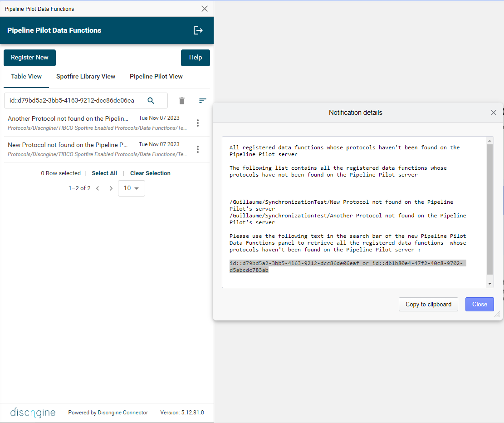Click the discngine logo in footer
Screen dimensions: 504x423
coord(33,413)
